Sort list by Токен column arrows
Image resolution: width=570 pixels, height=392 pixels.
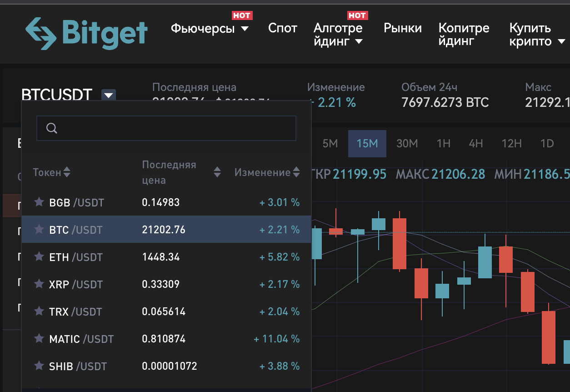click(67, 172)
